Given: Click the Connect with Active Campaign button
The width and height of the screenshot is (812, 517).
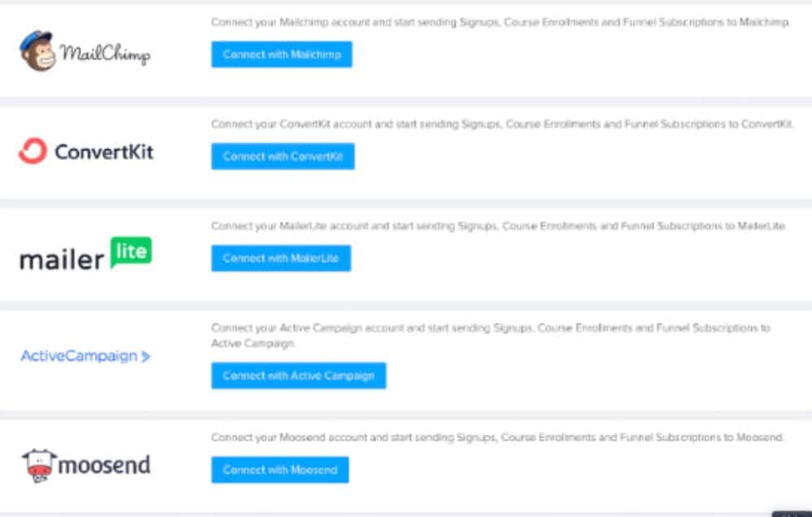Looking at the screenshot, I should [299, 376].
